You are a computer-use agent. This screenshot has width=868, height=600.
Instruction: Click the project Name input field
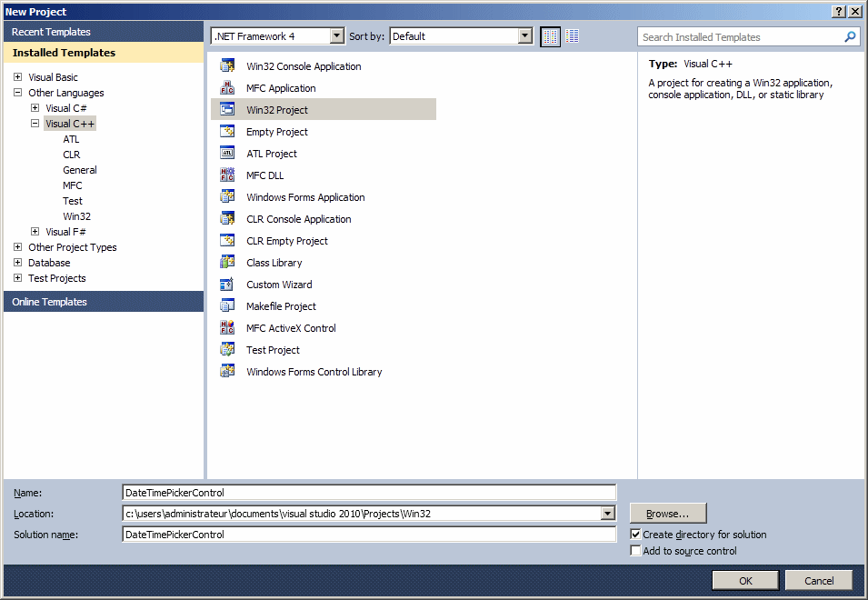369,493
